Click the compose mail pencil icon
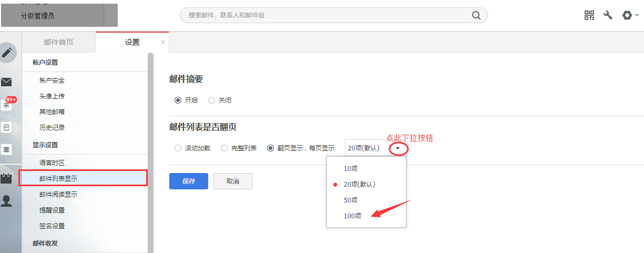Screen dimensions: 644x253 [8, 53]
